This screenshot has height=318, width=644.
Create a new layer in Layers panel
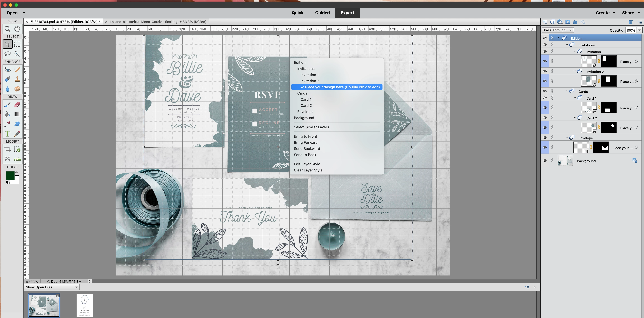545,22
